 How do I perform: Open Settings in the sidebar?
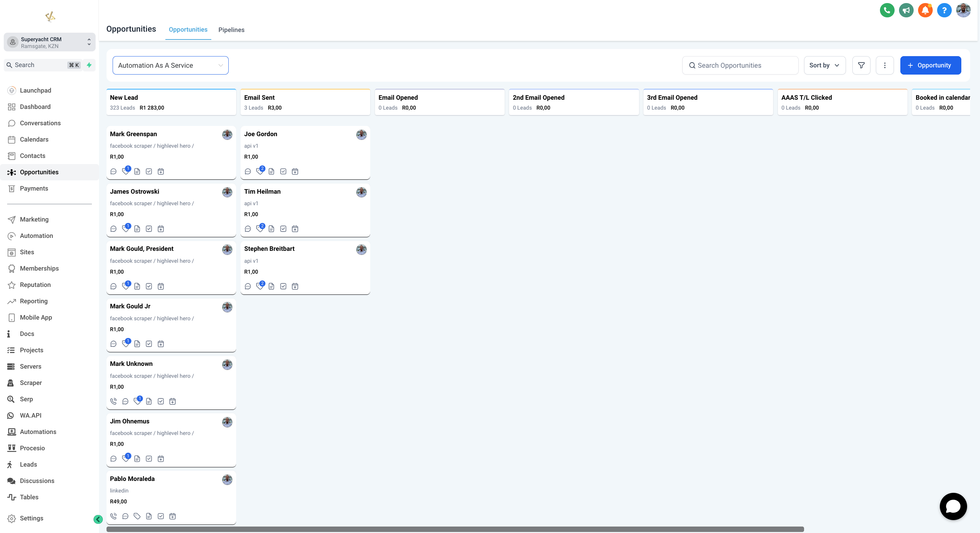(49, 519)
